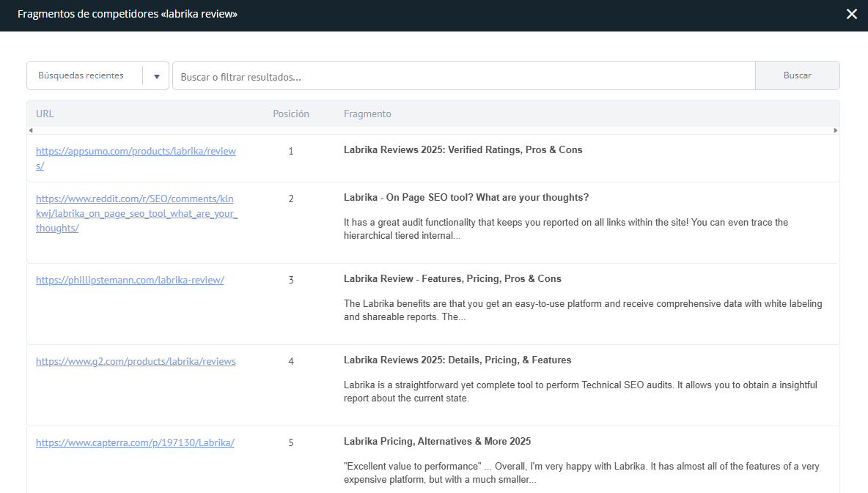Select title 'Labrika Reviews 2025: Details, Pricing, & Features'
This screenshot has height=493, width=868.
457,360
